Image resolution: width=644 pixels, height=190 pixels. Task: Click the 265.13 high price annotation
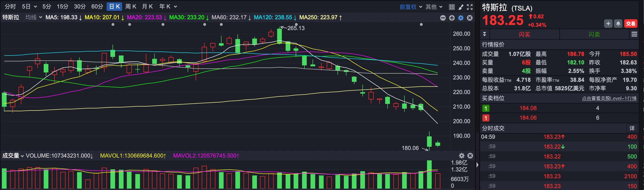pyautogui.click(x=296, y=28)
